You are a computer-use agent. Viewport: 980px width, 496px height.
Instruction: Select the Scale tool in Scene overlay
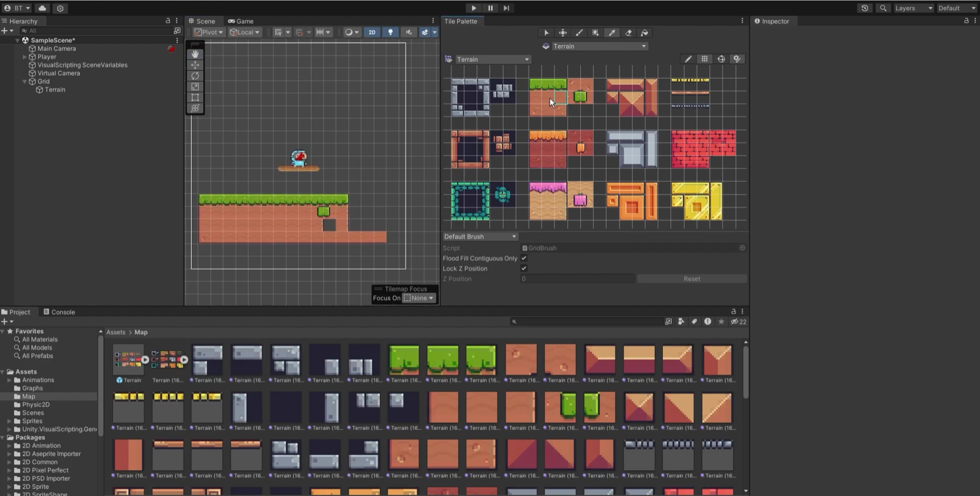pyautogui.click(x=195, y=87)
